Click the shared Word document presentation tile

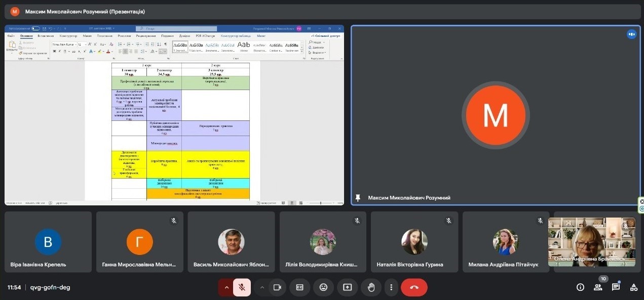174,115
